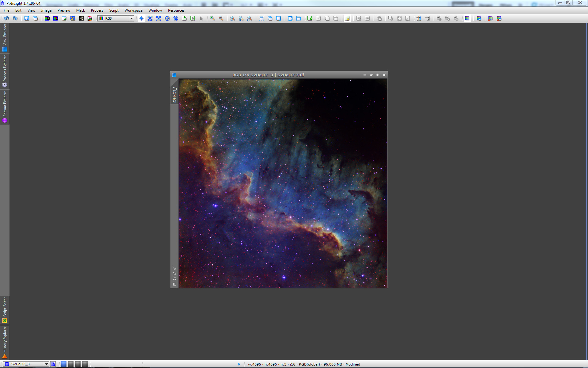
Task: Toggle the framed color-gradient toolbar button
Action: click(467, 18)
